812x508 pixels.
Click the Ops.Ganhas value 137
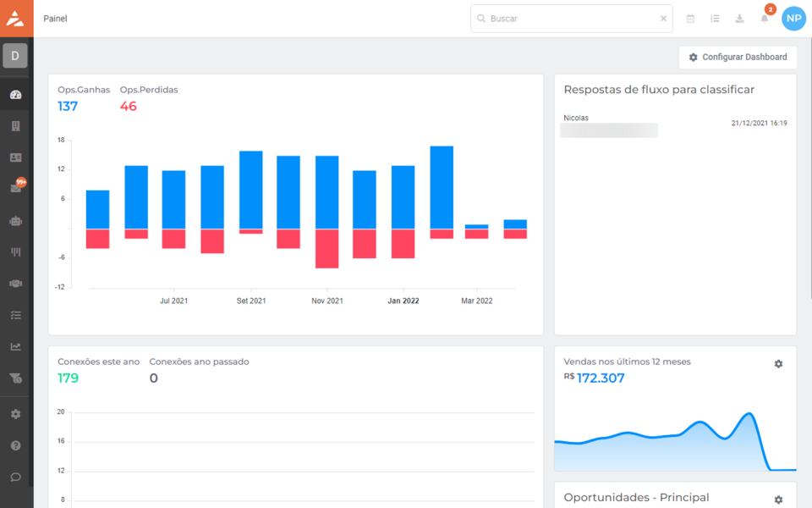point(68,107)
